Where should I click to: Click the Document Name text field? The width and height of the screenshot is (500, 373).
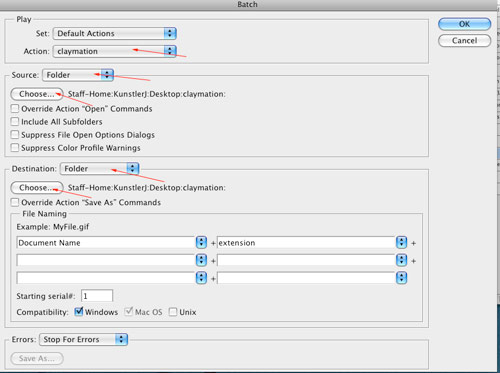coord(106,243)
